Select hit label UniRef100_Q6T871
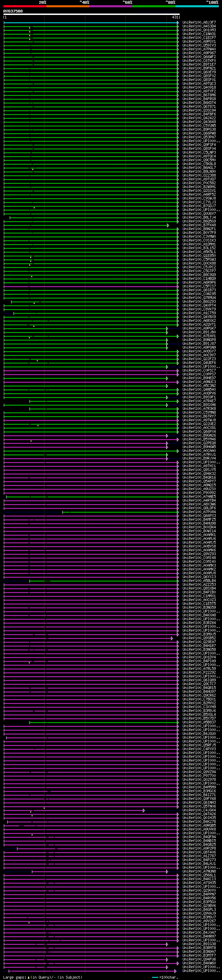The image size is (222, 980). (x=199, y=106)
